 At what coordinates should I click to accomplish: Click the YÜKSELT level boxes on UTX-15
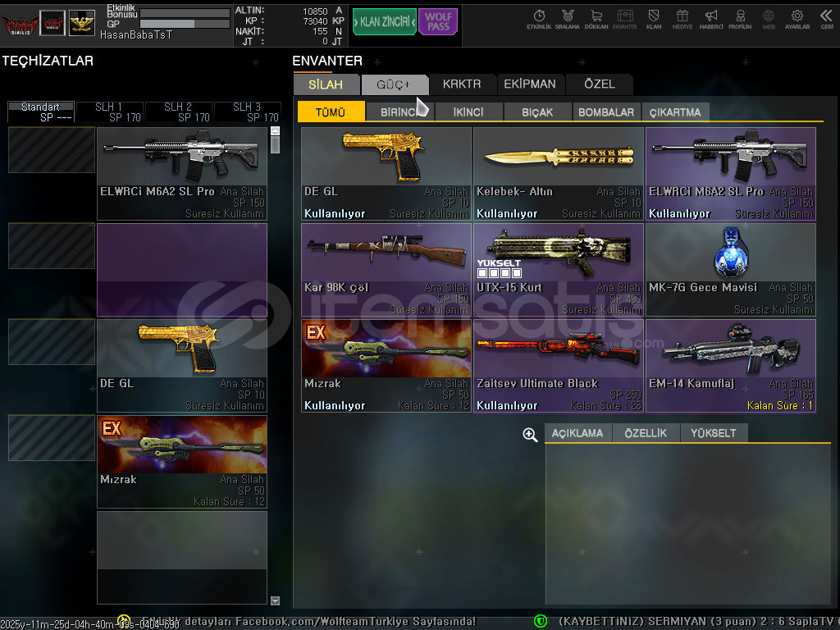point(500,272)
